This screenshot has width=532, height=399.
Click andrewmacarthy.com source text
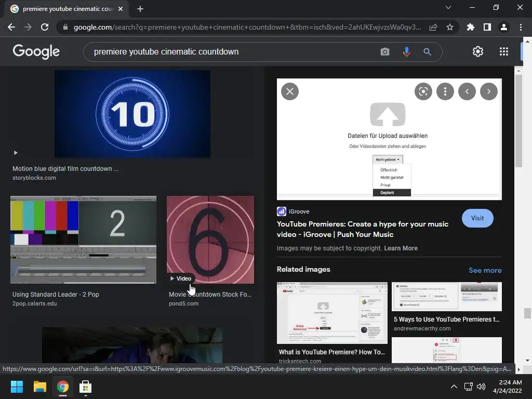[422, 328]
